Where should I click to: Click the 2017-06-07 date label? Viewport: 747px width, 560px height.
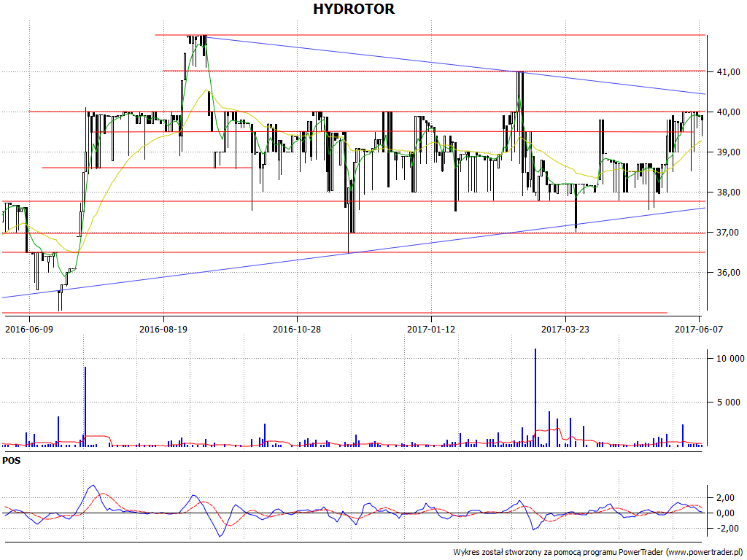tap(698, 329)
